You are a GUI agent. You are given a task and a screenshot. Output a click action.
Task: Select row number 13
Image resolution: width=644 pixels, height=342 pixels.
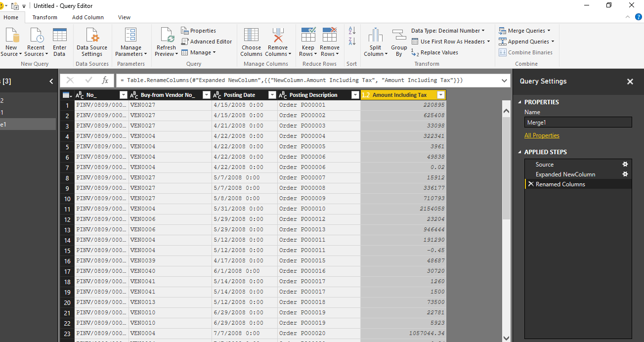[67, 230]
